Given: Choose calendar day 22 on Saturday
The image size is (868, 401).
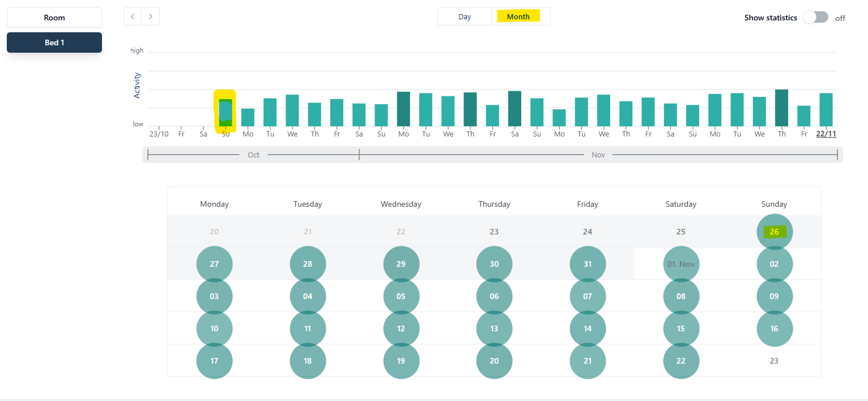Looking at the screenshot, I should (681, 361).
